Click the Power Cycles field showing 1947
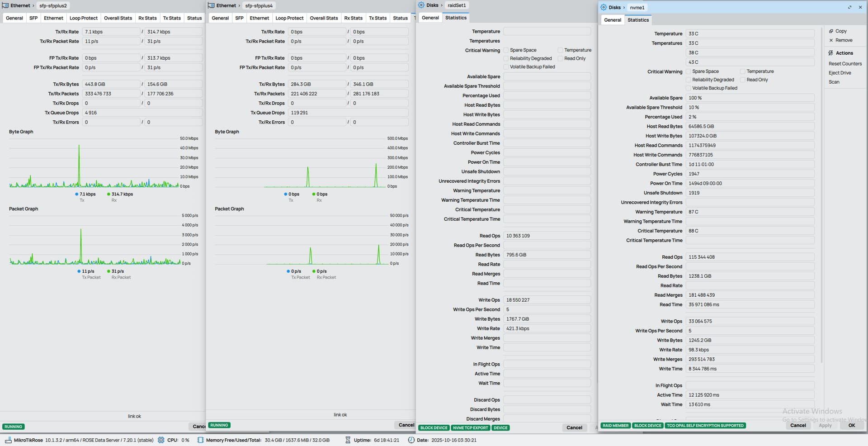This screenshot has height=446, width=868. pyautogui.click(x=750, y=174)
